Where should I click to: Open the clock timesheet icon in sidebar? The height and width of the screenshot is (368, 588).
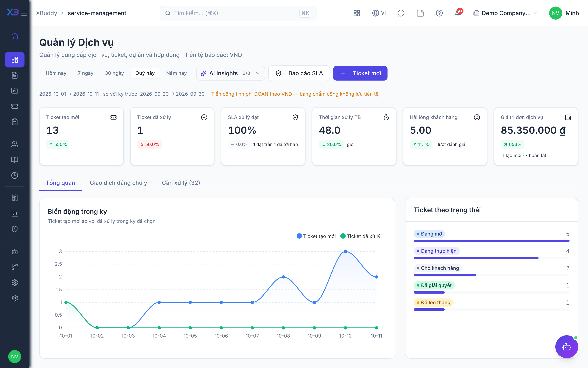coord(14,175)
